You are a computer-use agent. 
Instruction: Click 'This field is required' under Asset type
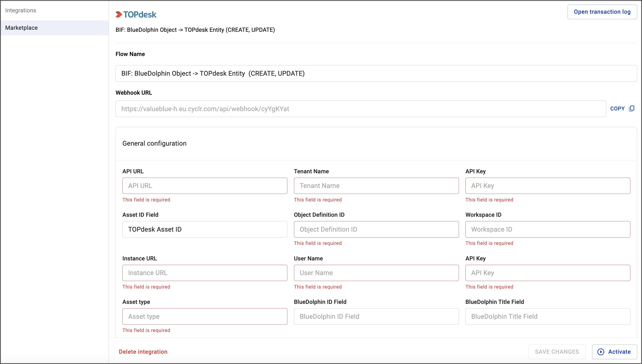click(146, 330)
